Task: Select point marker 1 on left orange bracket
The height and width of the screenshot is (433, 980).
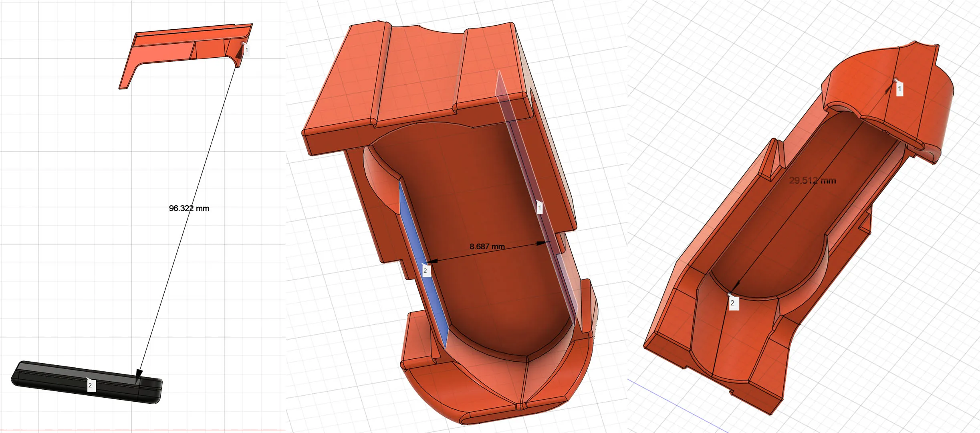Action: point(246,50)
